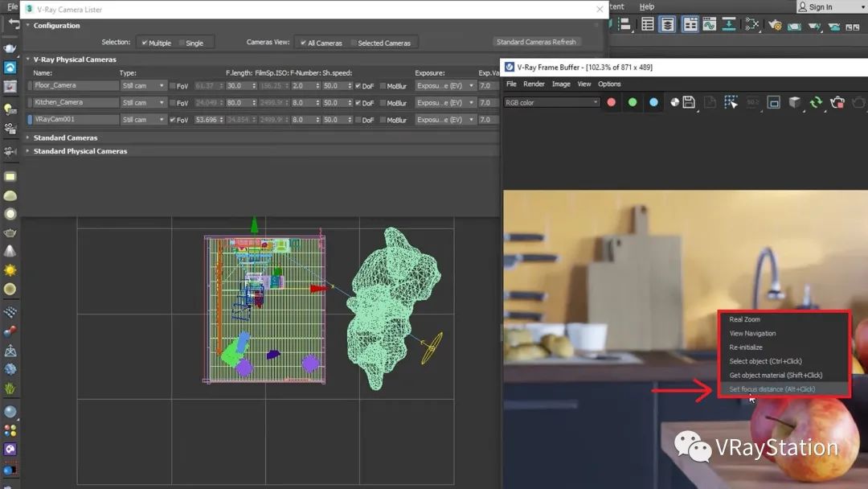Open Curve Editor from the main toolbar
The height and width of the screenshot is (489, 868).
point(709,24)
